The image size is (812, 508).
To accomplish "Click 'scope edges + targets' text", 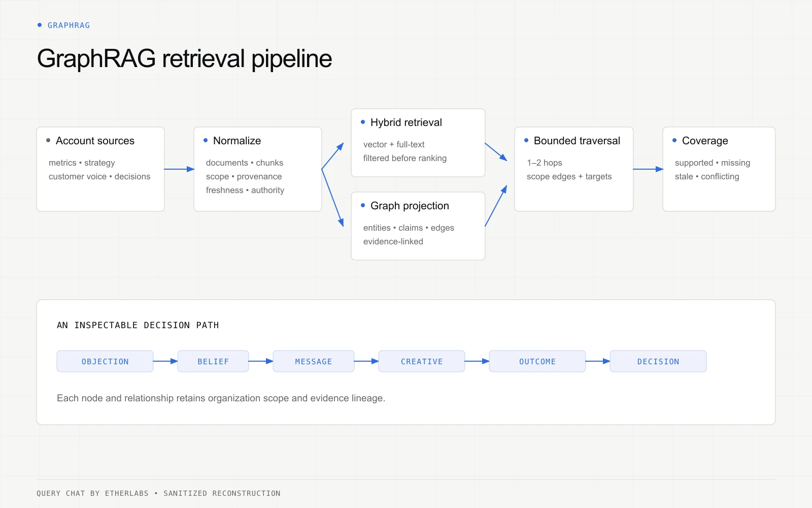I will tap(569, 176).
